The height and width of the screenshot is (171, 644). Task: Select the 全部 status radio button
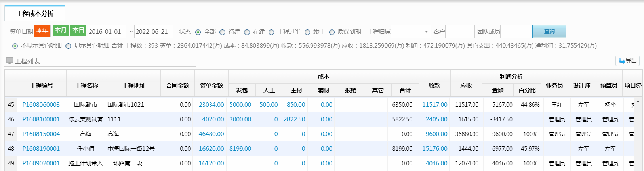[x=198, y=32]
